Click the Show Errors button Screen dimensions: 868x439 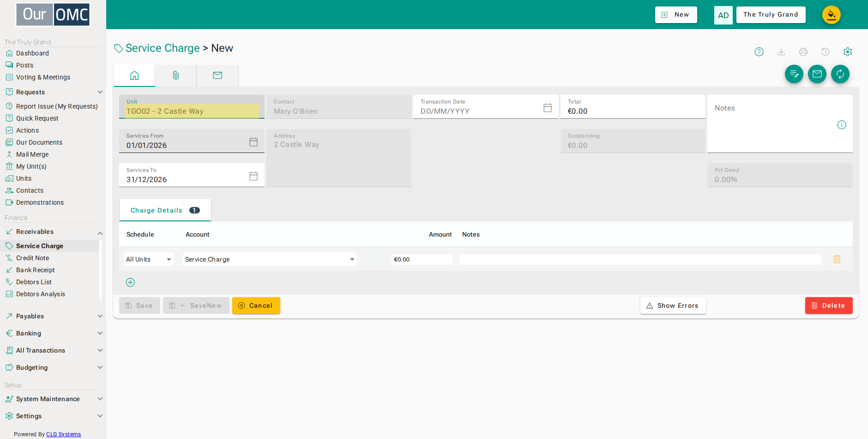click(x=673, y=305)
